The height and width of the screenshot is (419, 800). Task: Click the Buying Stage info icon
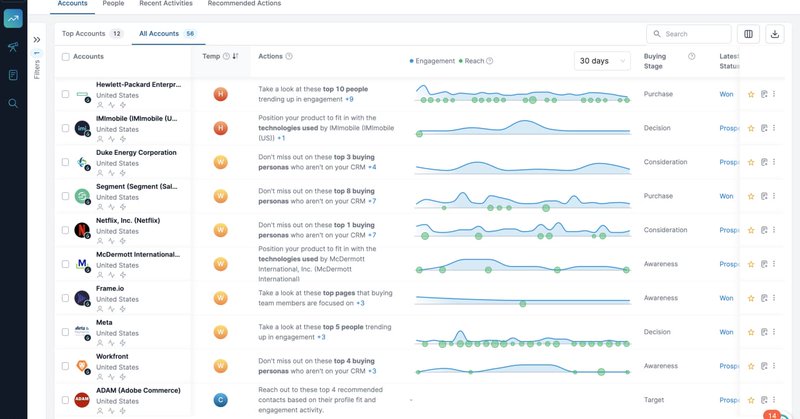point(692,56)
